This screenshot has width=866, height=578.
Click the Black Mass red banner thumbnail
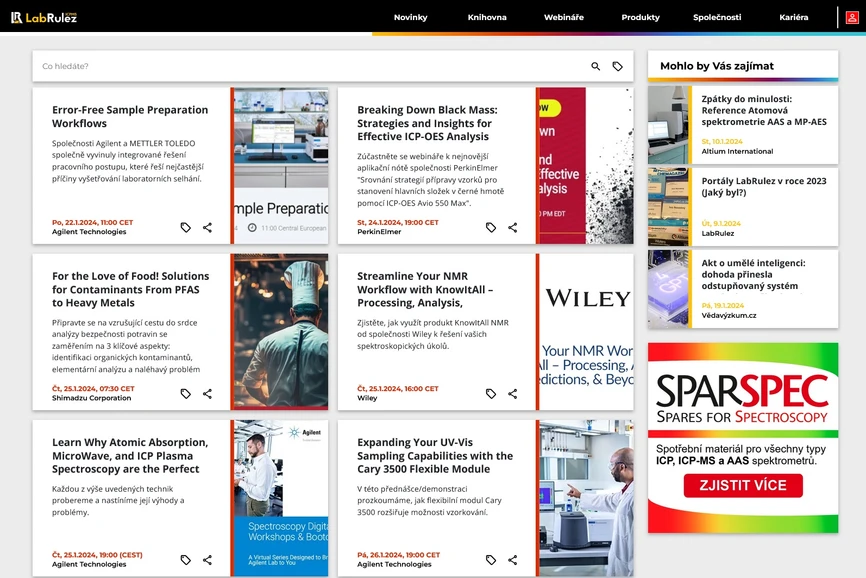click(586, 166)
